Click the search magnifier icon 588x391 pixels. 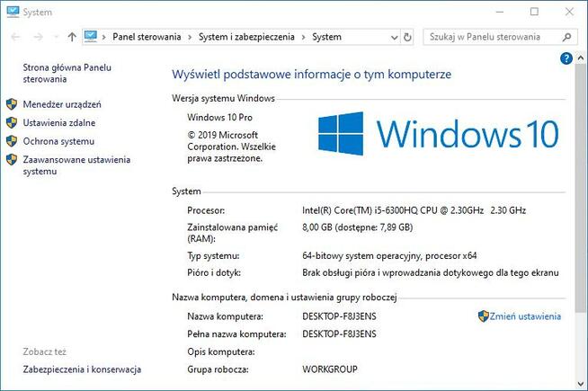[567, 37]
